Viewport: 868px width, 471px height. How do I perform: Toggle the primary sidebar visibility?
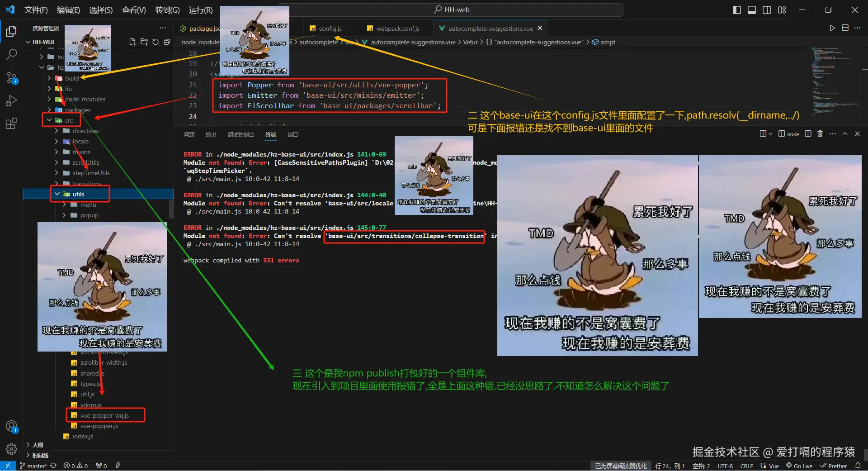pyautogui.click(x=736, y=10)
